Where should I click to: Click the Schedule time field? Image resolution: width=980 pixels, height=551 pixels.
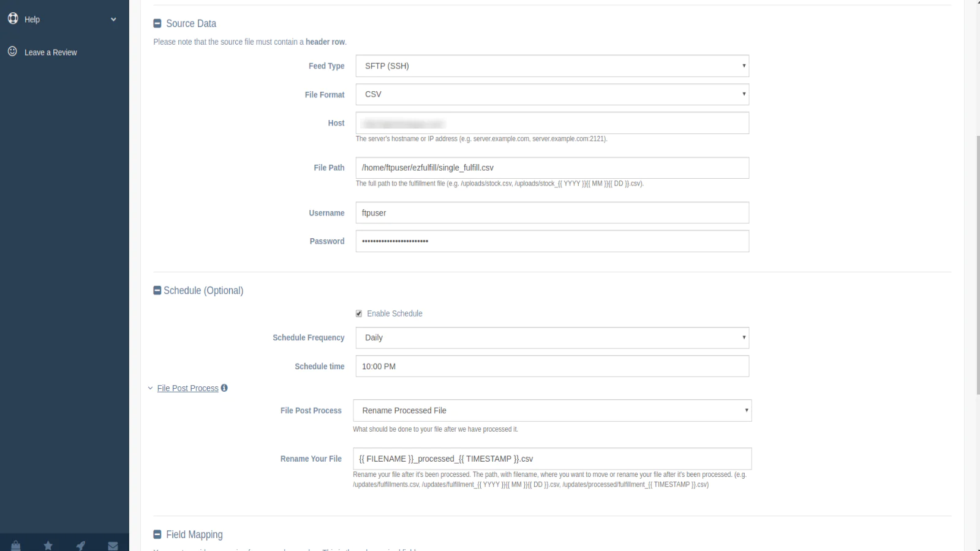tap(552, 366)
